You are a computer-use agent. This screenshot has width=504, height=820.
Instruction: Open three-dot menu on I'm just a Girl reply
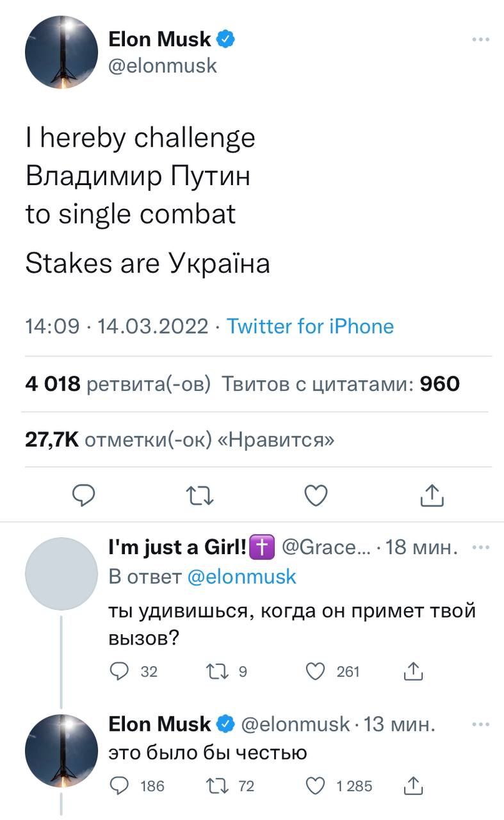480,548
